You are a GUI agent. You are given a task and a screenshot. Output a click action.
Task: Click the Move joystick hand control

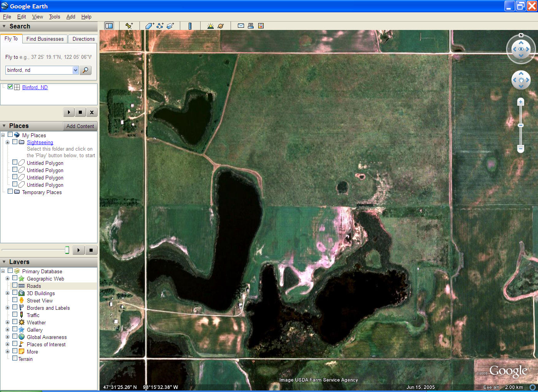tap(521, 80)
